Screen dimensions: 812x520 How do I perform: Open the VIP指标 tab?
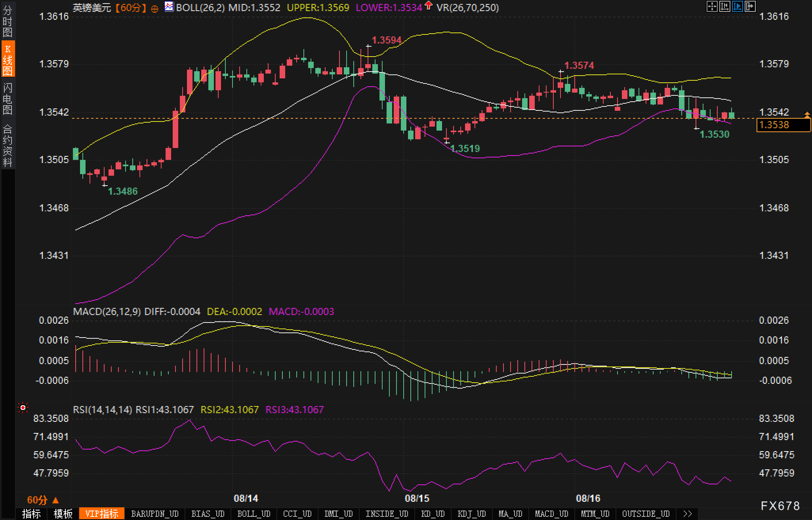[102, 514]
